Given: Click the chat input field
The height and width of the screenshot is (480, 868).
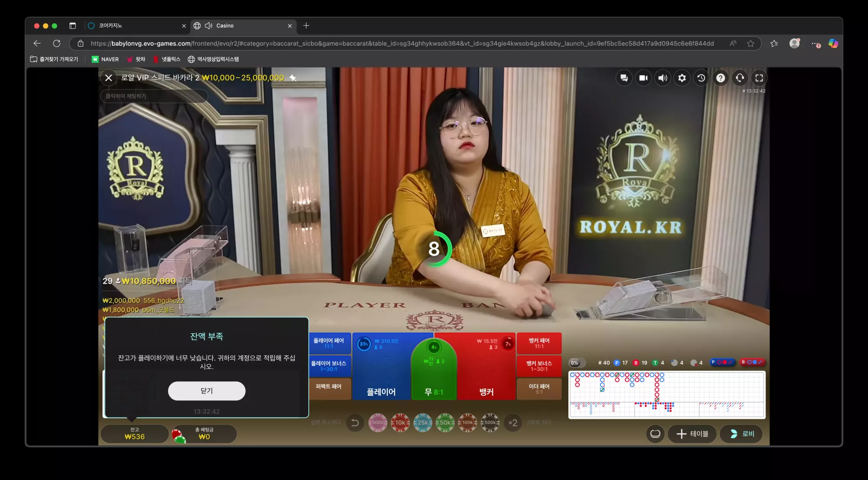Looking at the screenshot, I should (154, 96).
